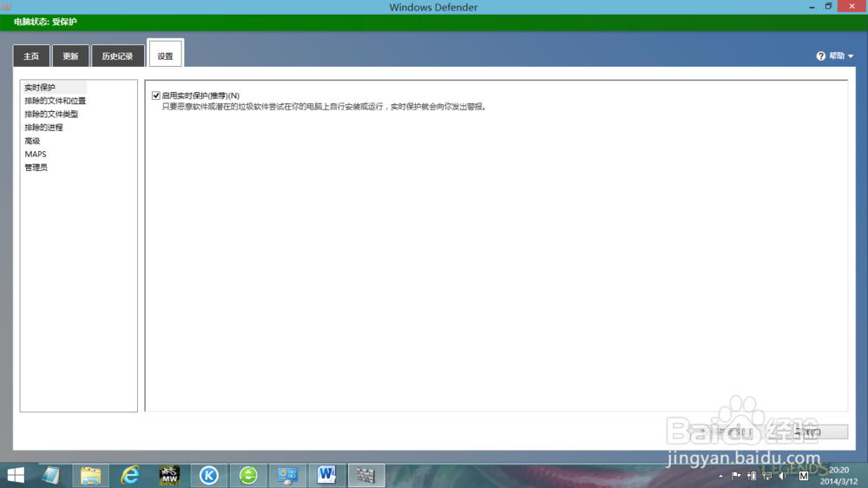Viewport: 868px width, 488px height.
Task: Click the volume speaker tray icon
Action: coord(783,475)
